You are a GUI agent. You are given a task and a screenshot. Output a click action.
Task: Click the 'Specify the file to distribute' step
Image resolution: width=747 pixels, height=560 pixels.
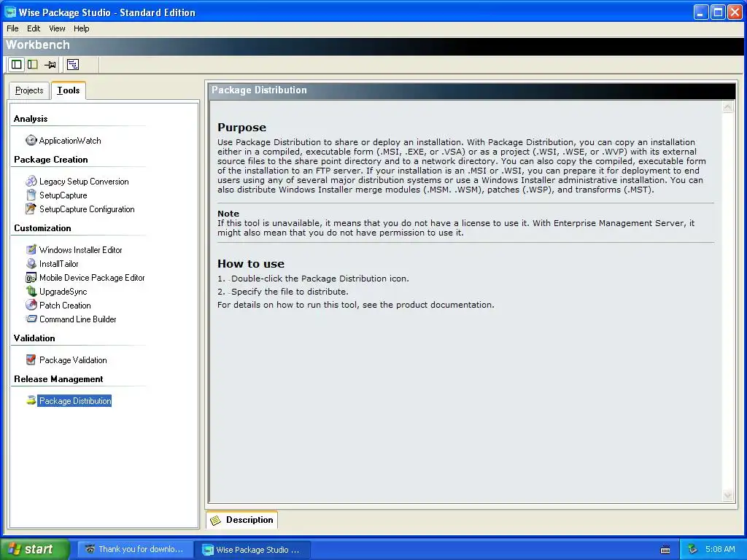click(x=290, y=292)
